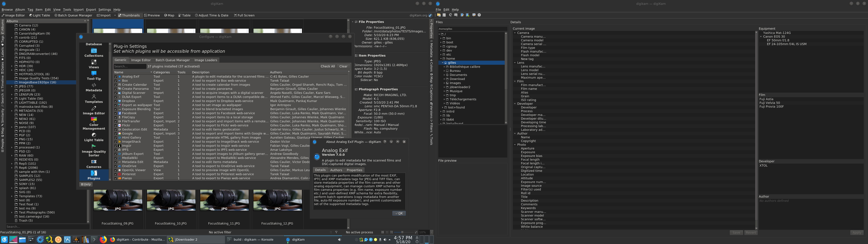Open the Settings menu in digiKam
The height and width of the screenshot is (244, 868).
click(104, 9)
